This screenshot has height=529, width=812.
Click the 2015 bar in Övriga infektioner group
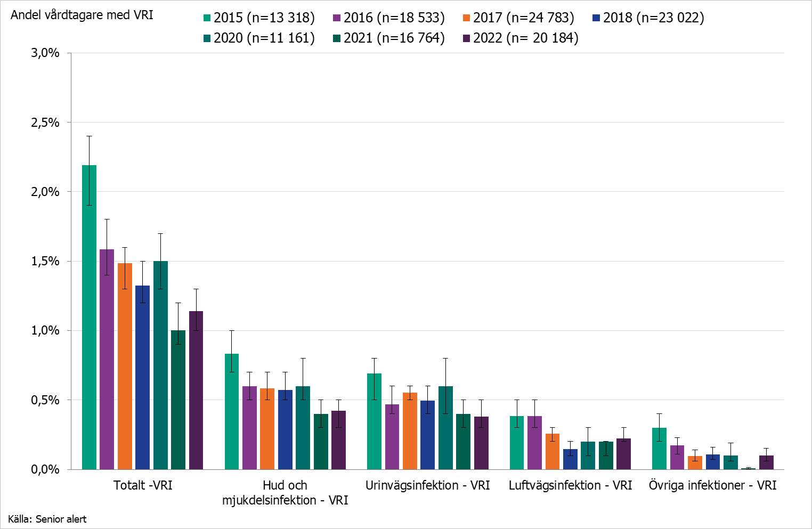pos(659,449)
